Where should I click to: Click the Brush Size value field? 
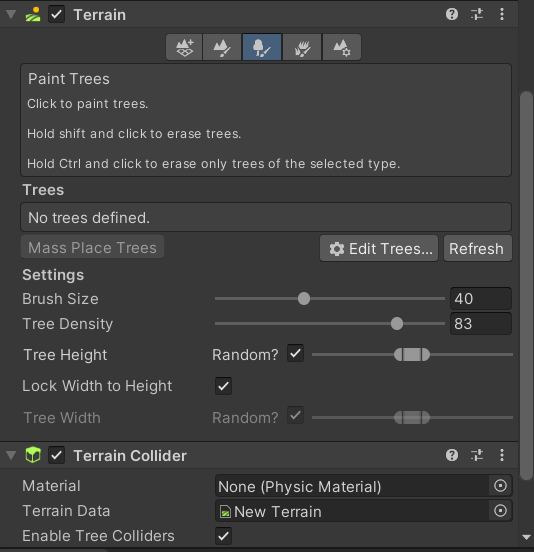click(x=481, y=299)
